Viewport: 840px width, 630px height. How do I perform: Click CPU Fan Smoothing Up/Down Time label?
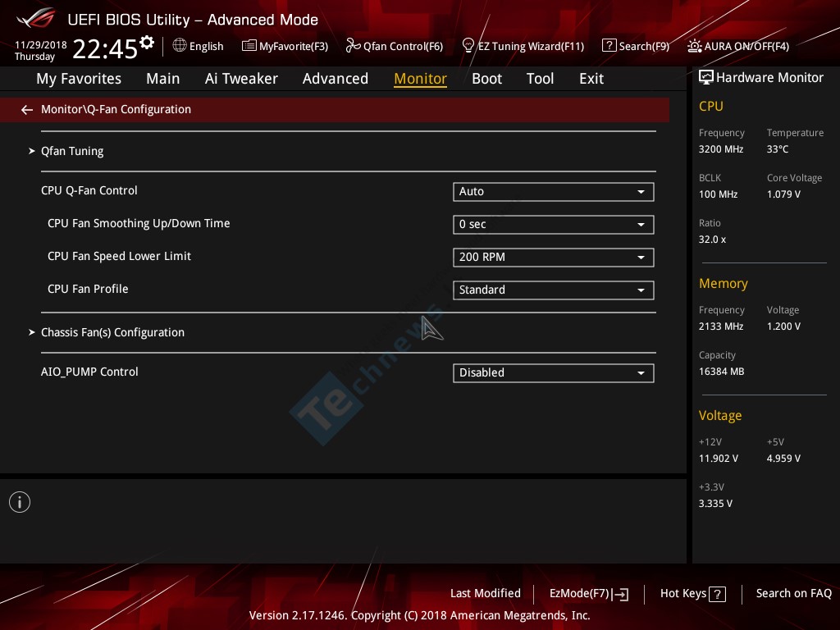pyautogui.click(x=139, y=223)
